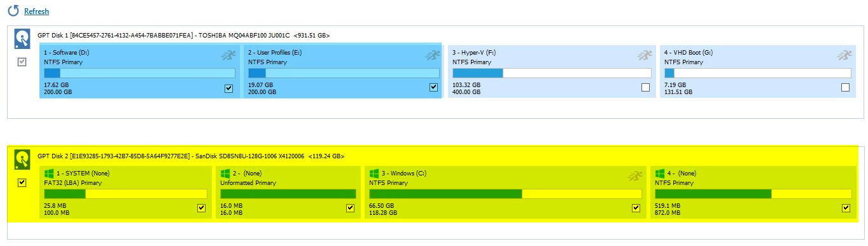Click the '519.1 MB' used-space value
868x246 pixels.
tap(668, 205)
